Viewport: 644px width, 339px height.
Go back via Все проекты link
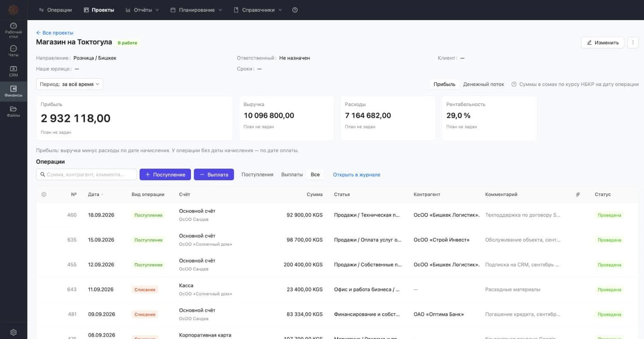click(55, 33)
